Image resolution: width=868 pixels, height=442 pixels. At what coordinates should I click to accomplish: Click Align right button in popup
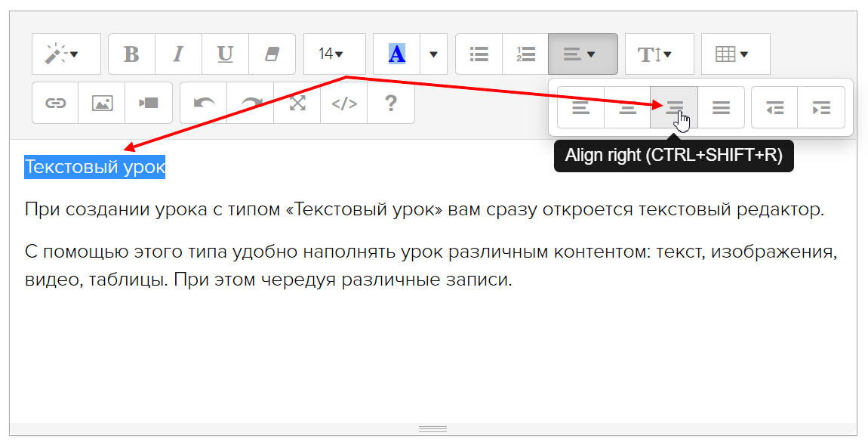pyautogui.click(x=674, y=108)
